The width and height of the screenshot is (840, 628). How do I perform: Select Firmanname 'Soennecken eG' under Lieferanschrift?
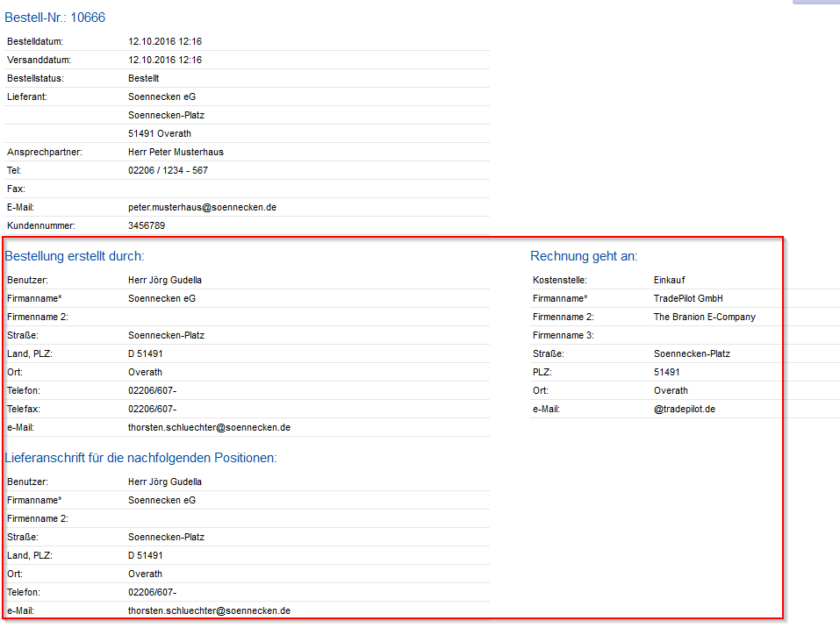[162, 500]
